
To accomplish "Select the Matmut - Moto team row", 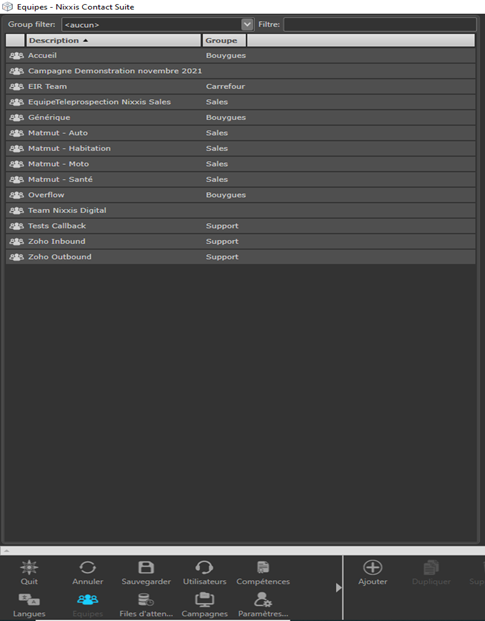I will [241, 164].
